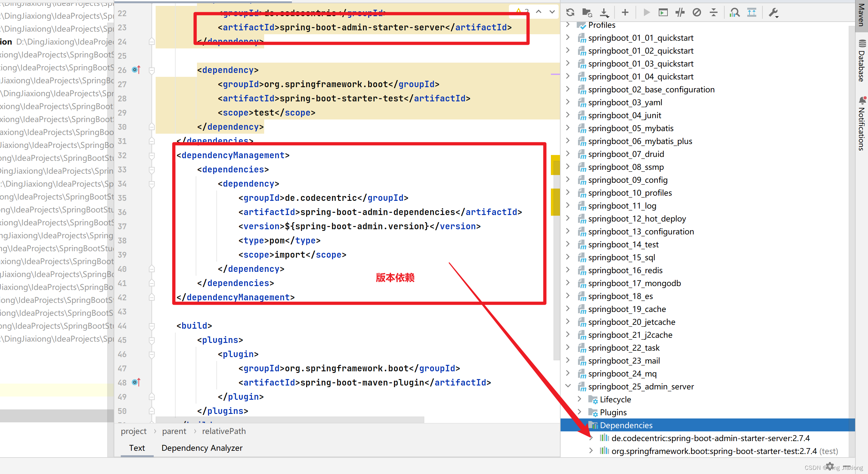Select the Dependencies node

(x=708, y=425)
